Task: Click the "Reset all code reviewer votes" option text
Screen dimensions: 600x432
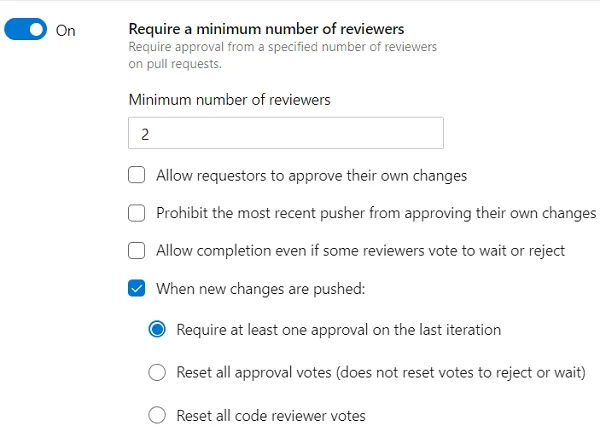Action: click(271, 415)
